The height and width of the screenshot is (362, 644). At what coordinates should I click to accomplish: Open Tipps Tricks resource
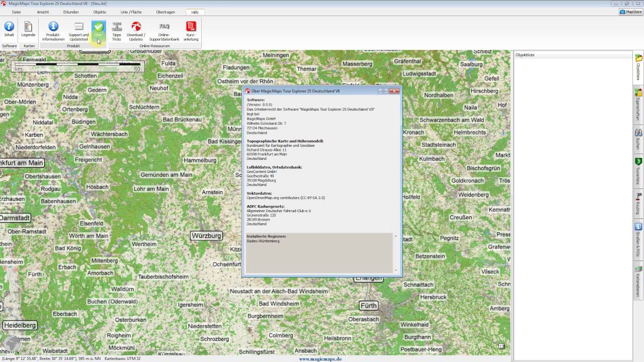[117, 31]
